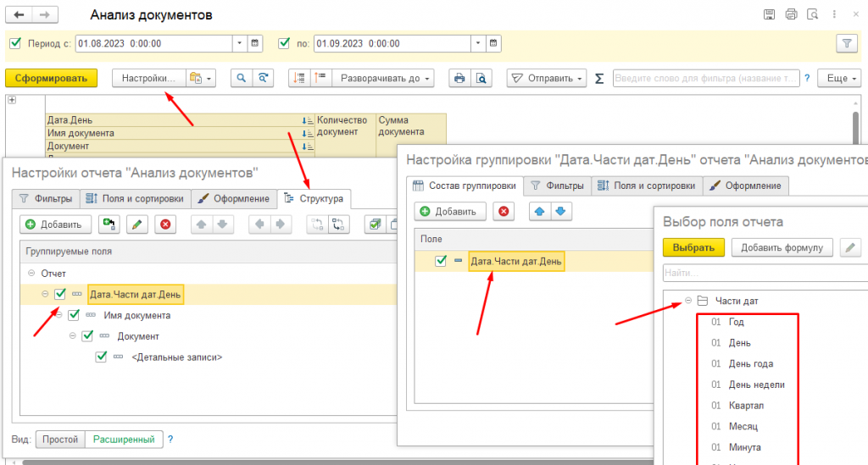Toggle the Имя документа grouping checkbox

click(74, 315)
